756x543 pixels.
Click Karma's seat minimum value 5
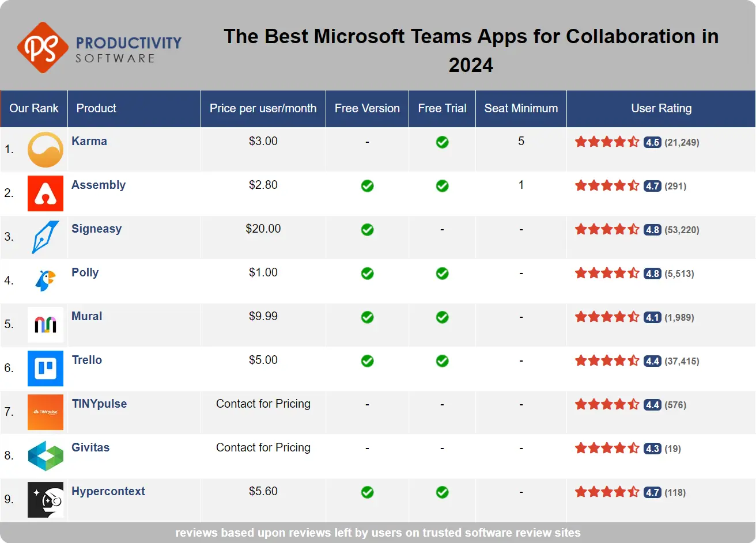click(521, 141)
